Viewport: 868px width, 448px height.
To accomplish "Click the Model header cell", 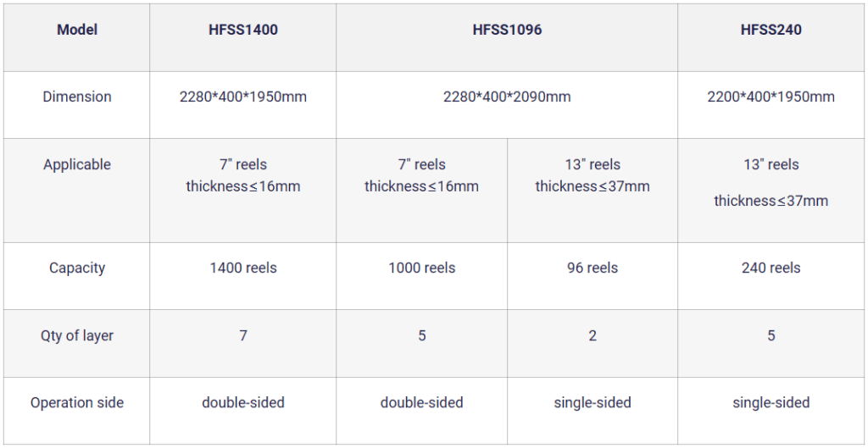I will coord(77,30).
